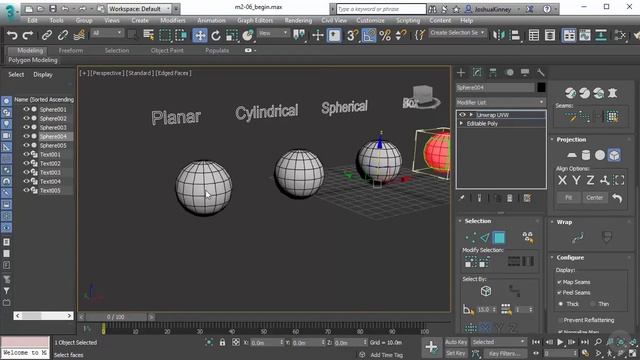Select Polygon sub-object mode in Selection
Viewport: 640px width, 360px height.
click(499, 238)
